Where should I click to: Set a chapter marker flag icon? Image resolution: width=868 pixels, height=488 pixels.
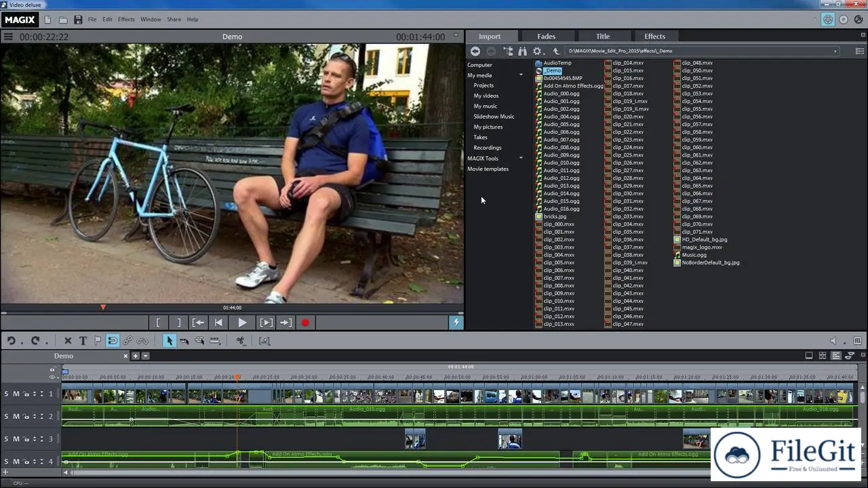[98, 341]
